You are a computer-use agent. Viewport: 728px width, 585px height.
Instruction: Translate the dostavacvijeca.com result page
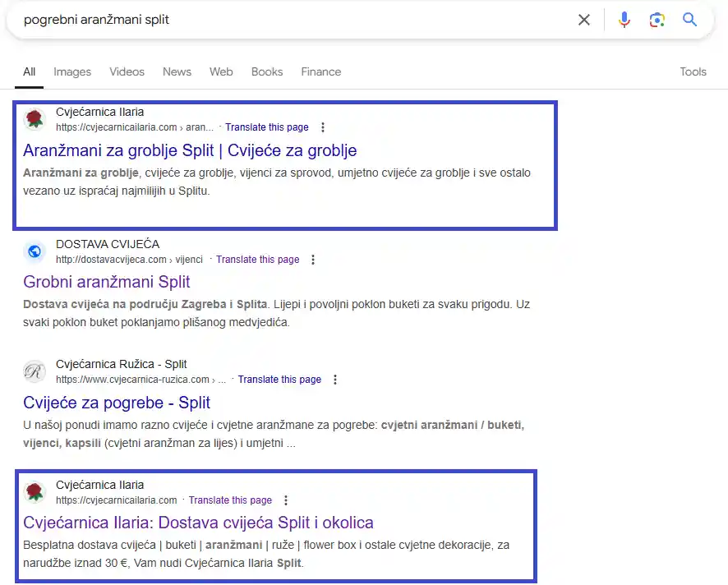[257, 260]
